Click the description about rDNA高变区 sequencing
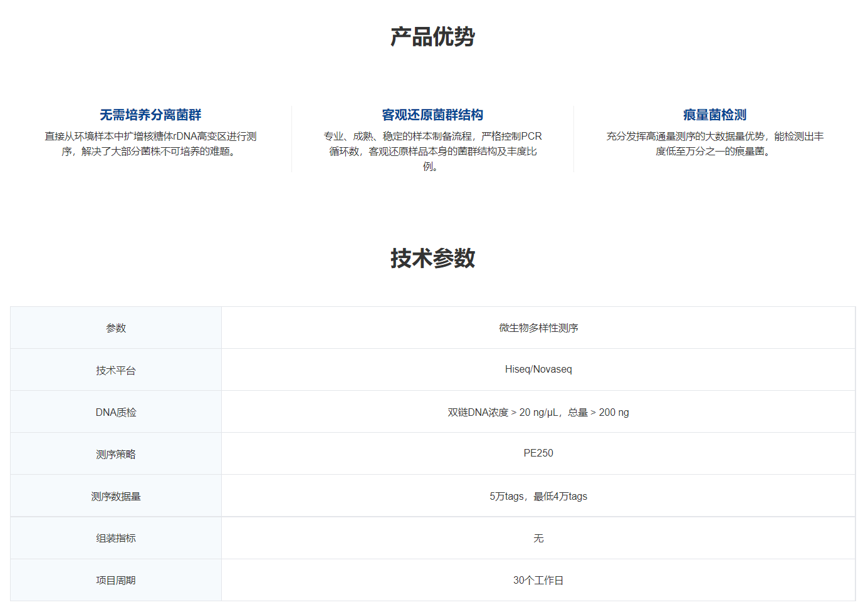The image size is (868, 615). (150, 144)
